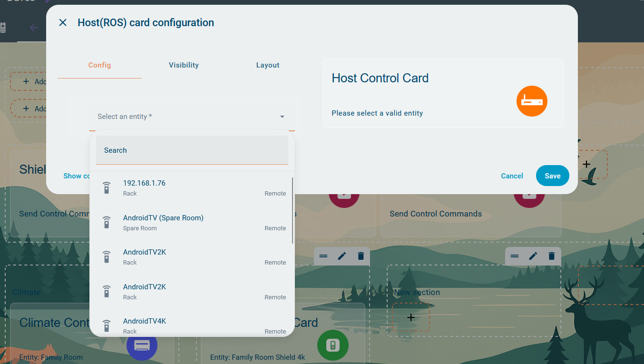Collapse the Select an entity dropdown arrow

(x=282, y=117)
